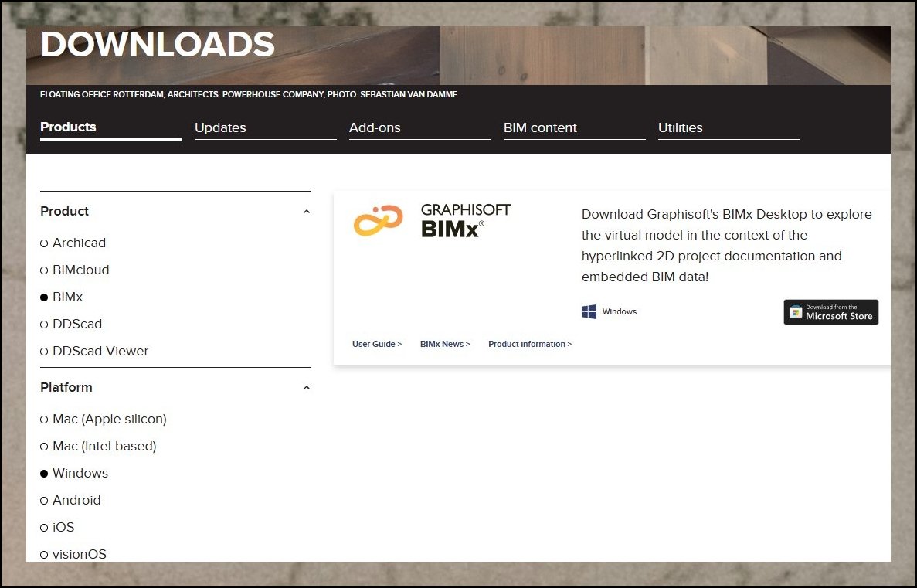
Task: Open the Utilities tab
Action: coord(729,128)
